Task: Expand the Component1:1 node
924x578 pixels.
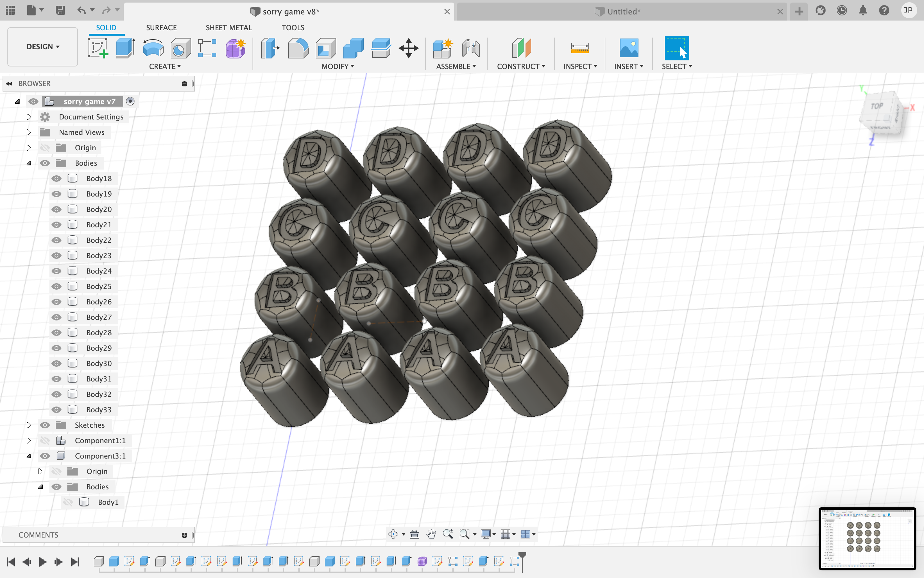Action: click(29, 440)
